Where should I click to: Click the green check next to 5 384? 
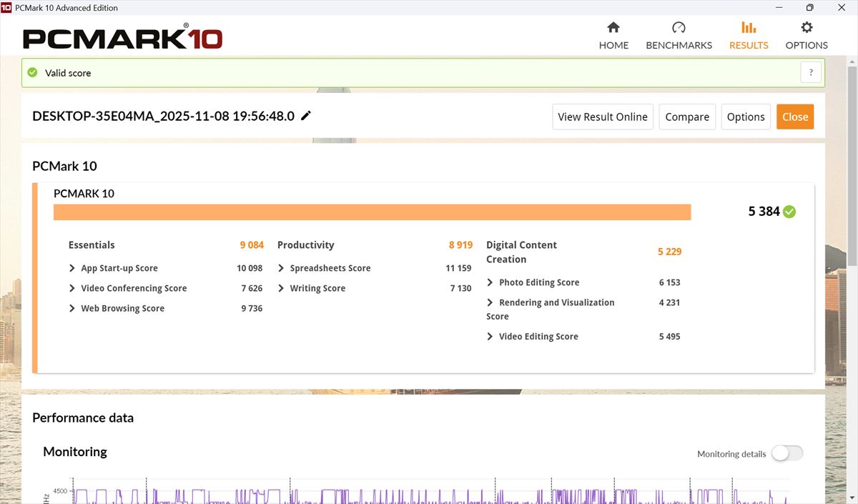789,212
